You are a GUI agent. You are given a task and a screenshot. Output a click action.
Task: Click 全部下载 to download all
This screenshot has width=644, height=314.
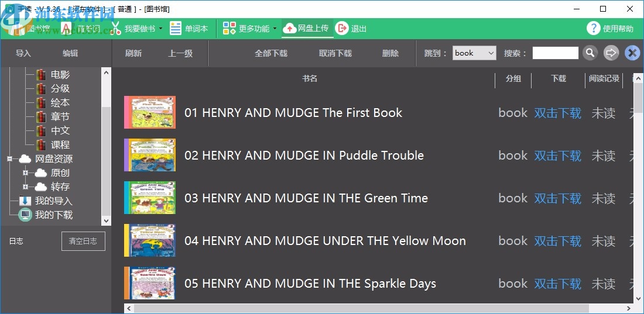(271, 53)
